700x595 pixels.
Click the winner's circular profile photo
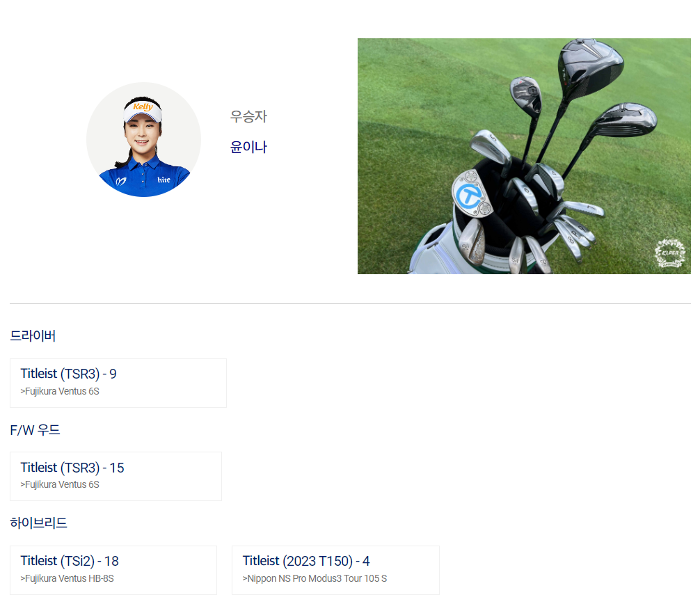coord(143,139)
